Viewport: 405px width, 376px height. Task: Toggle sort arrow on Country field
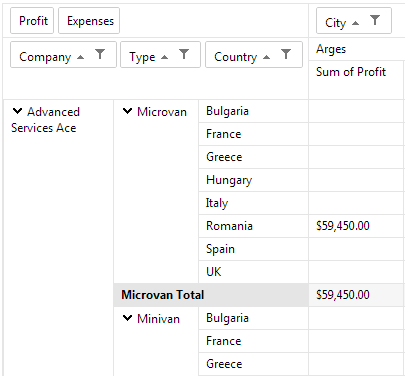(x=266, y=57)
